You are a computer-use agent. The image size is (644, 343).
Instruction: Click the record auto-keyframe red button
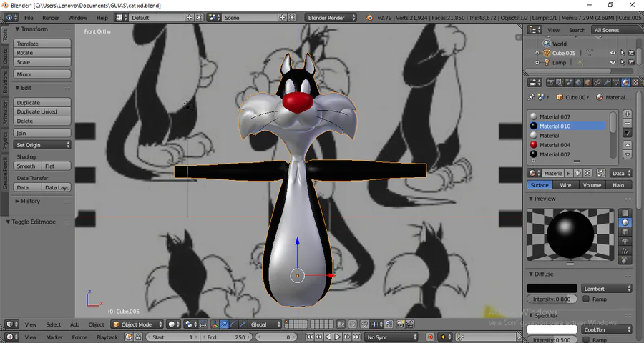click(x=430, y=337)
